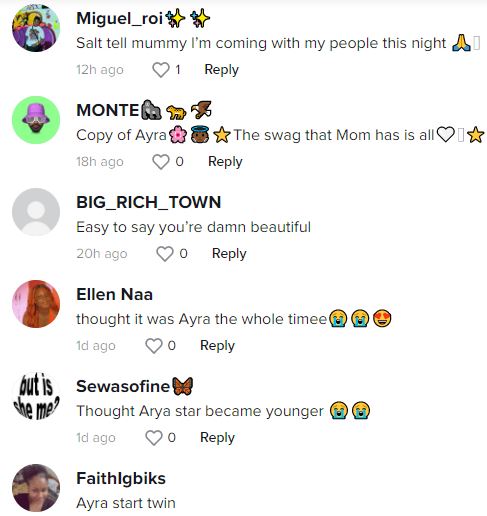487x516 pixels.
Task: Open BIG_RICH_TOWN's default gray avatar
Action: (x=36, y=212)
